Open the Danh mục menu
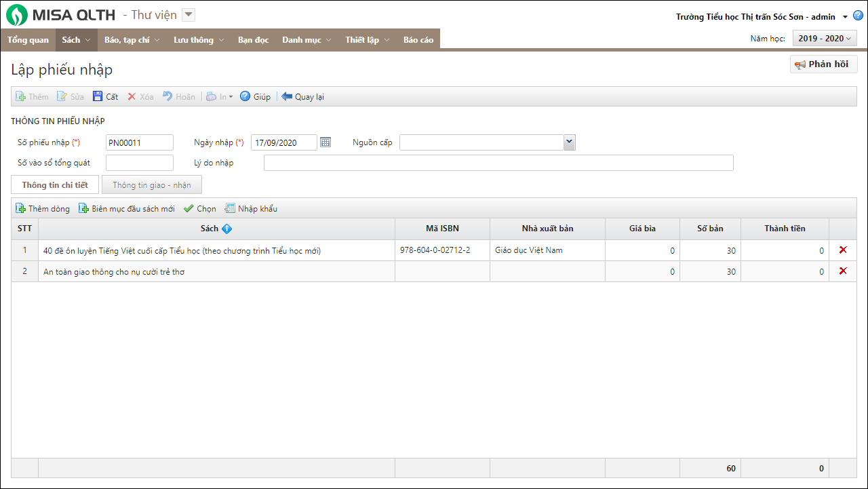The image size is (868, 489). tap(307, 40)
